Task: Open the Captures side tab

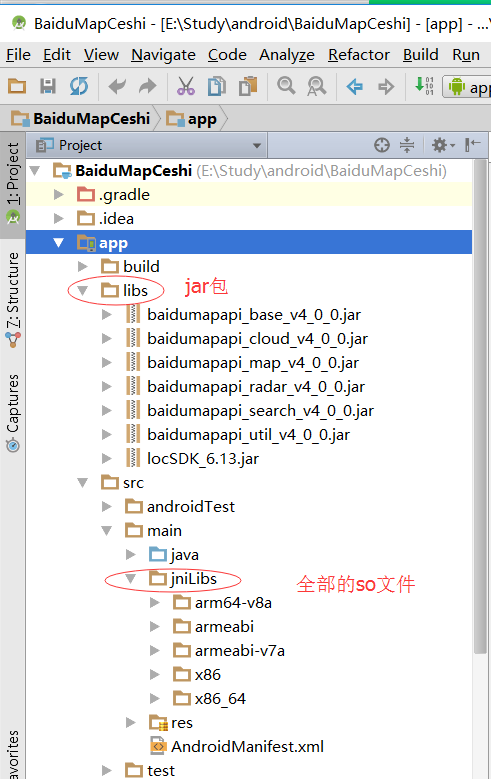Action: [x=13, y=413]
